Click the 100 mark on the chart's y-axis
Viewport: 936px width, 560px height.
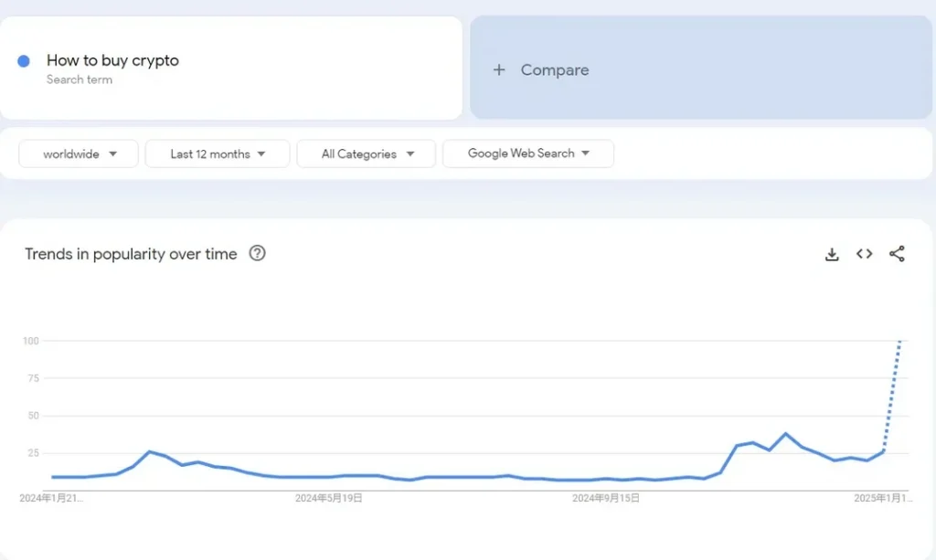click(x=29, y=341)
